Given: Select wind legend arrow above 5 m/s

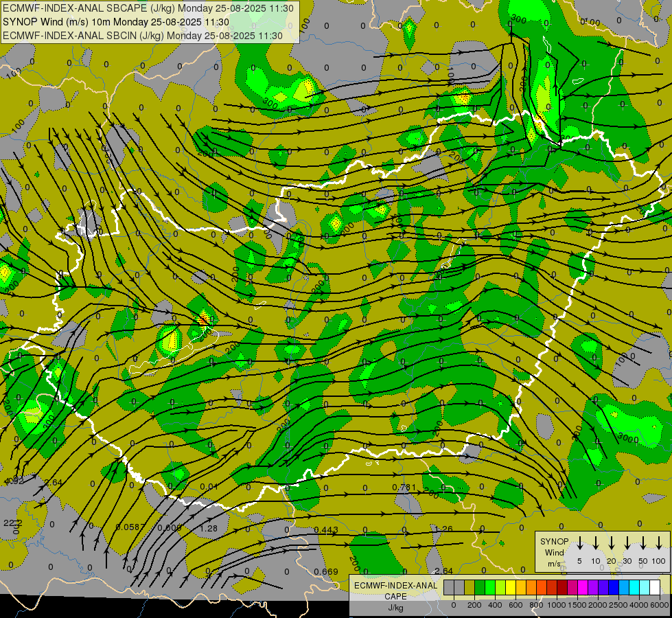Looking at the screenshot, I should pyautogui.click(x=580, y=542).
